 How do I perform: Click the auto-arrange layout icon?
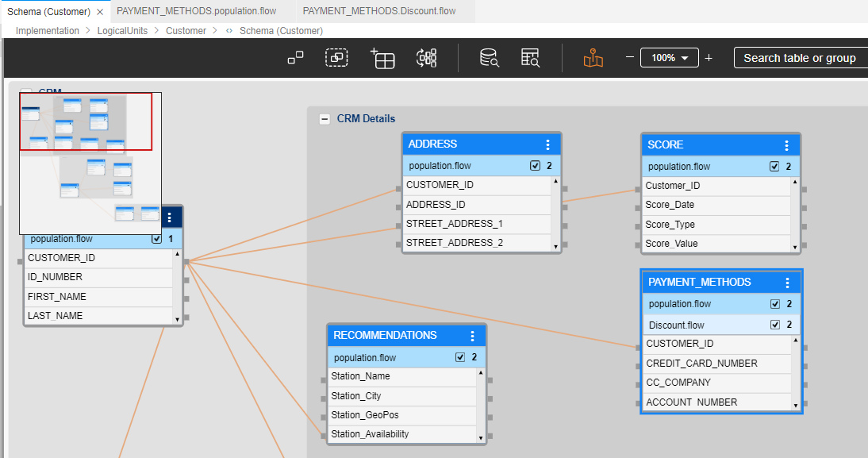point(427,58)
